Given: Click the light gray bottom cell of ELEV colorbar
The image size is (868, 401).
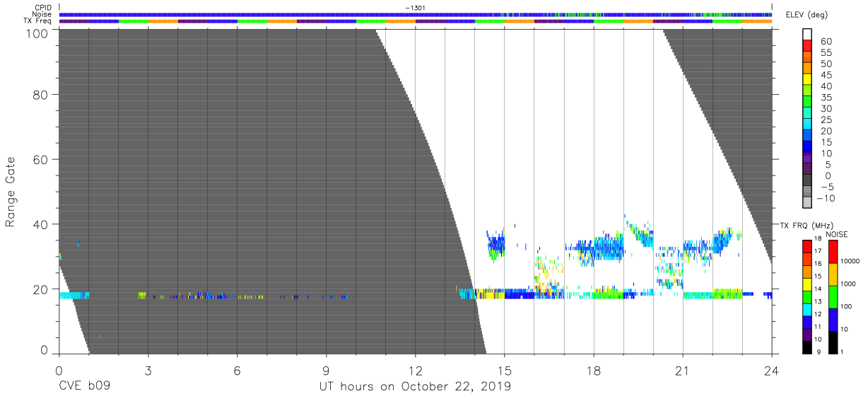Looking at the screenshot, I should (x=807, y=203).
